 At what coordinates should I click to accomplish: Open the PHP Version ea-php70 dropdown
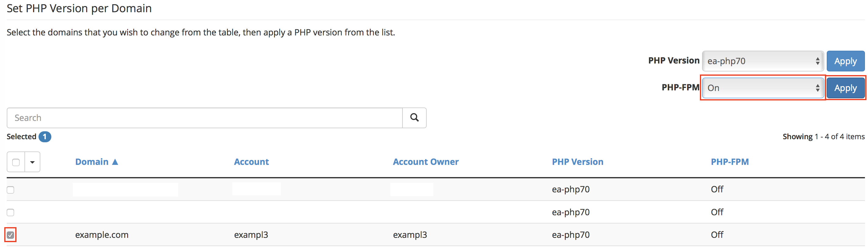(763, 61)
